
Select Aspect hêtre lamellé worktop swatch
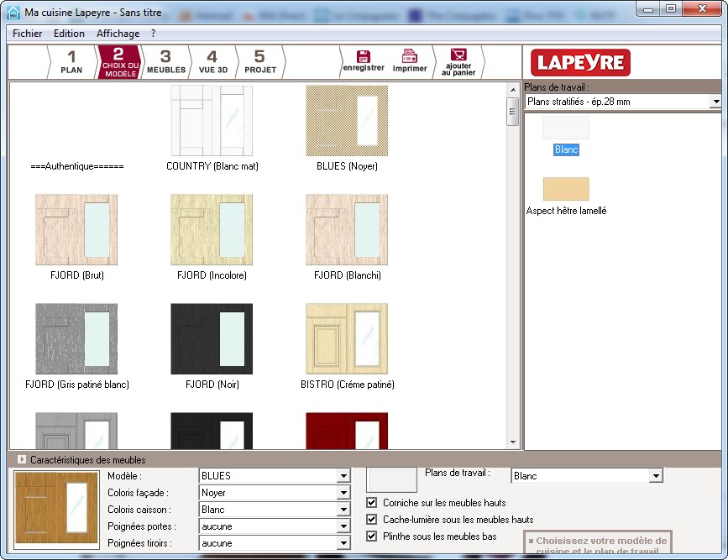(566, 189)
